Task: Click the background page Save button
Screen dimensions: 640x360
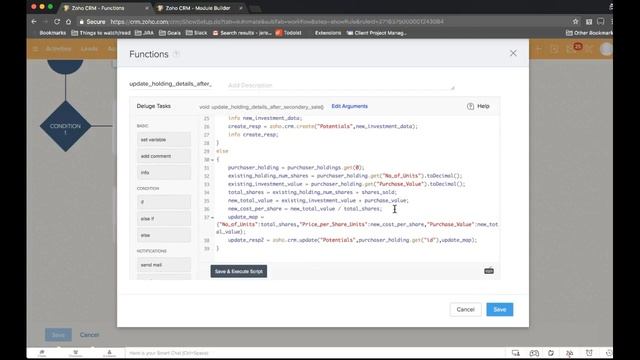Action: [58, 335]
